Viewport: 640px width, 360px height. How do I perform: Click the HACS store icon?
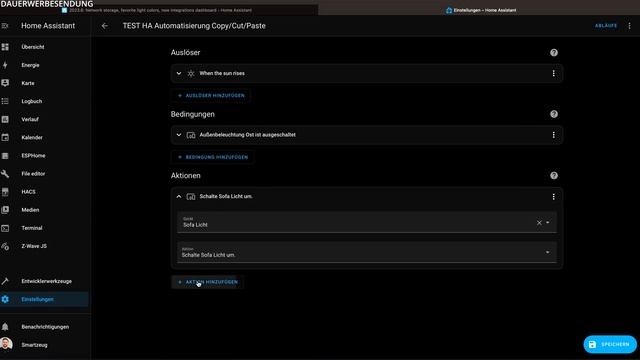click(x=5, y=192)
